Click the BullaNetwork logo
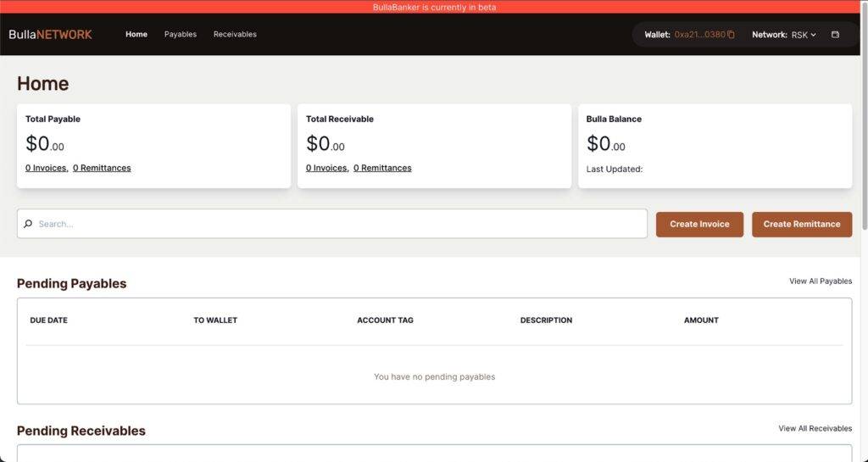The height and width of the screenshot is (462, 868). tap(50, 35)
